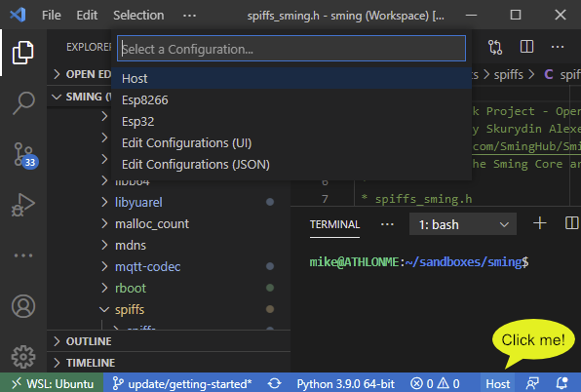Viewport: 581px width, 392px height.
Task: Click Host configuration in status bar
Action: pos(498,383)
